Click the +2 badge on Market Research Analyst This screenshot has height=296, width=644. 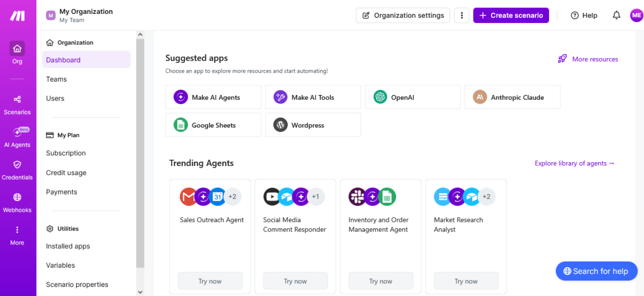pyautogui.click(x=487, y=197)
